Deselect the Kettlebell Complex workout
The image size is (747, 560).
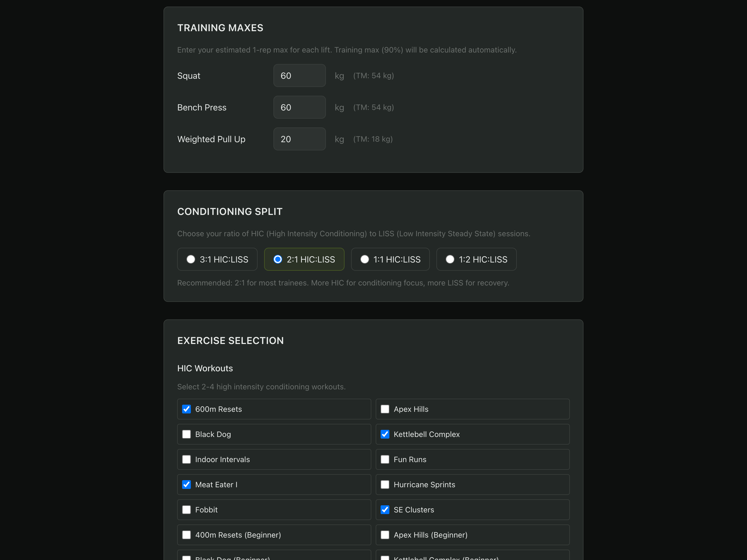coord(385,434)
